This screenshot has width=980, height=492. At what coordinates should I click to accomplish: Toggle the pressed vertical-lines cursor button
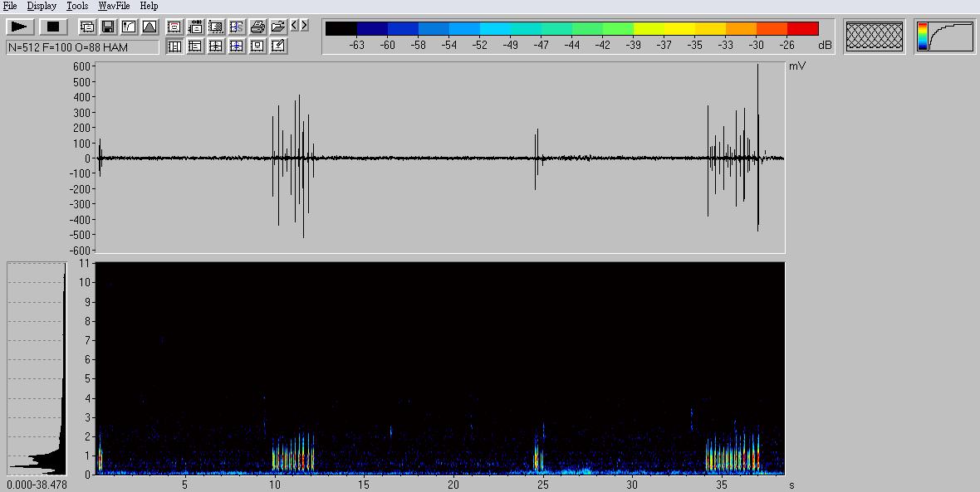[174, 46]
